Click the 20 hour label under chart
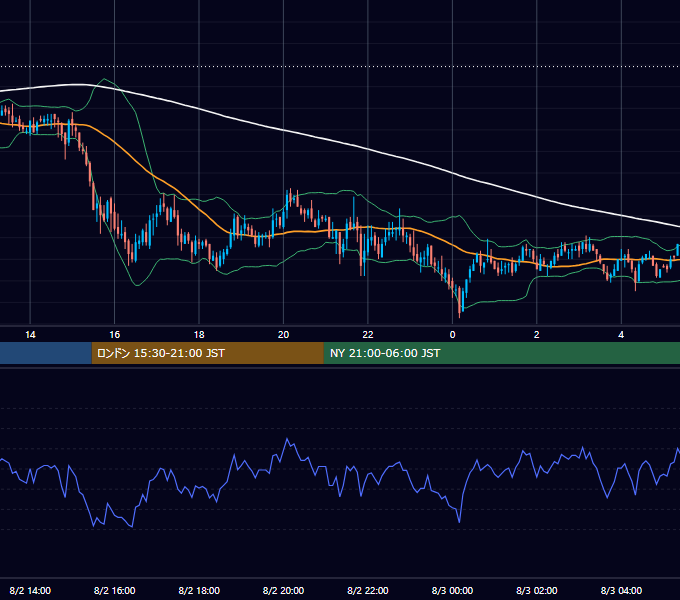This screenshot has width=680, height=600. click(x=283, y=335)
